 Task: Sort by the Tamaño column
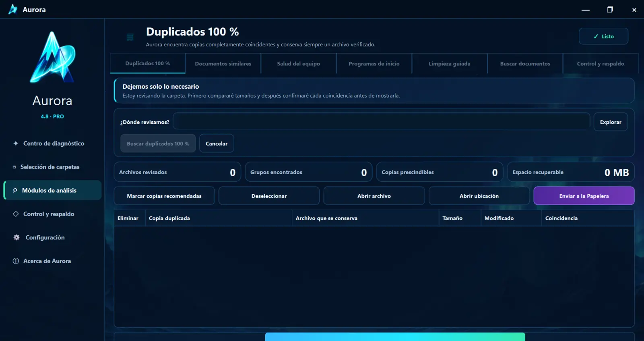click(460, 218)
